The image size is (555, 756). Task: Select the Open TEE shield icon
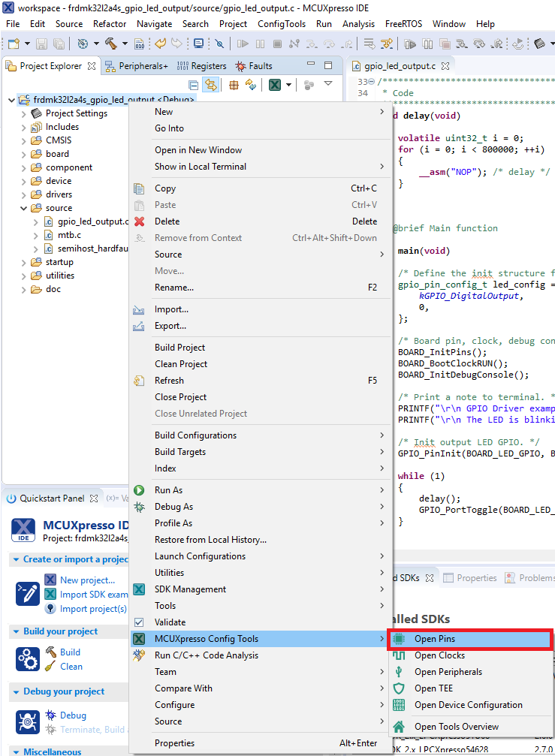point(400,688)
